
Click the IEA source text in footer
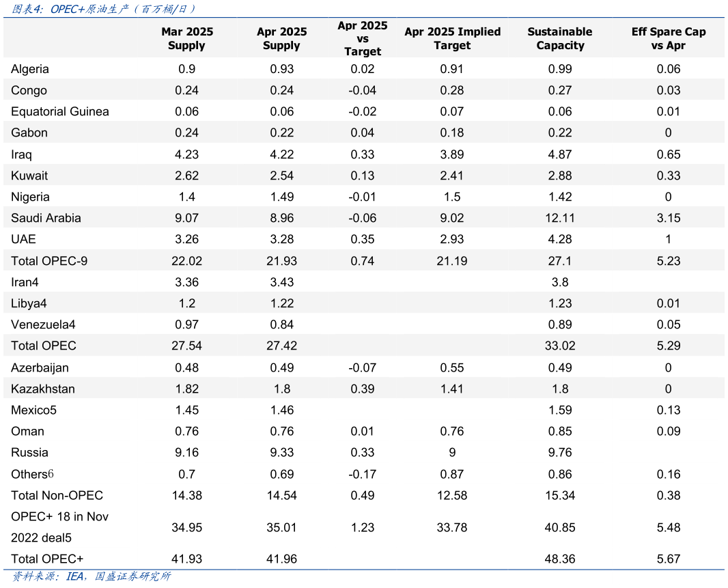(x=75, y=576)
